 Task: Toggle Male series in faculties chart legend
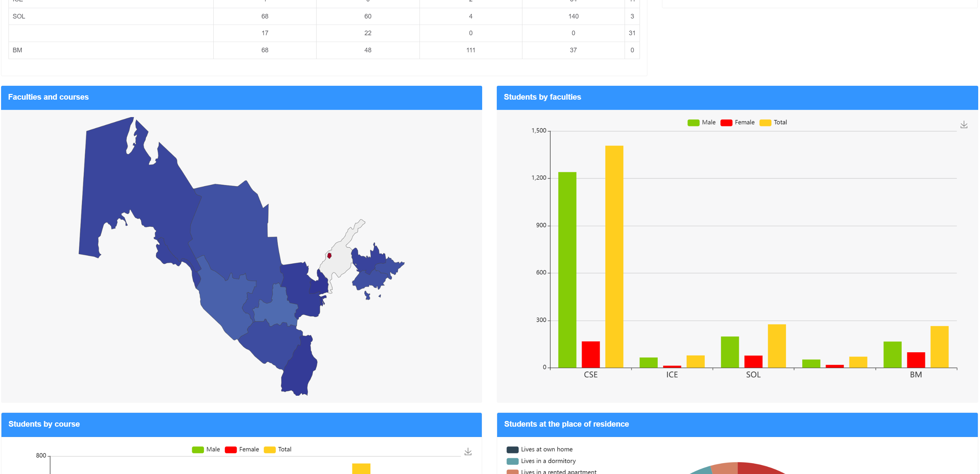click(701, 122)
